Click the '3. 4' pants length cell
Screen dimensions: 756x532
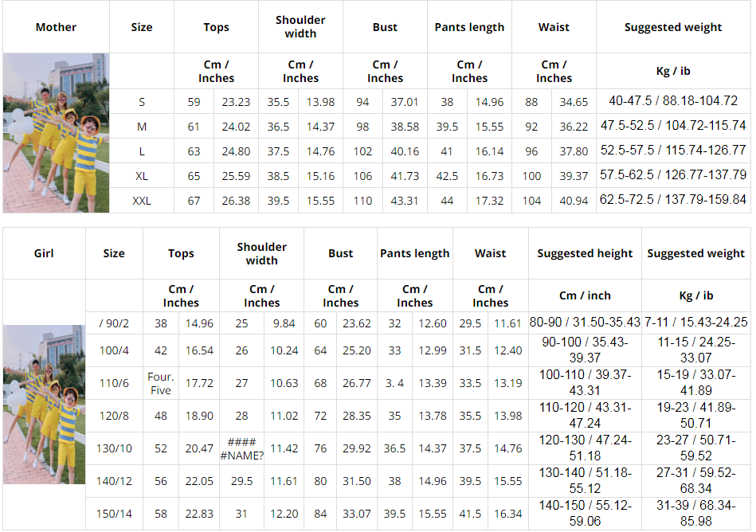coord(395,383)
